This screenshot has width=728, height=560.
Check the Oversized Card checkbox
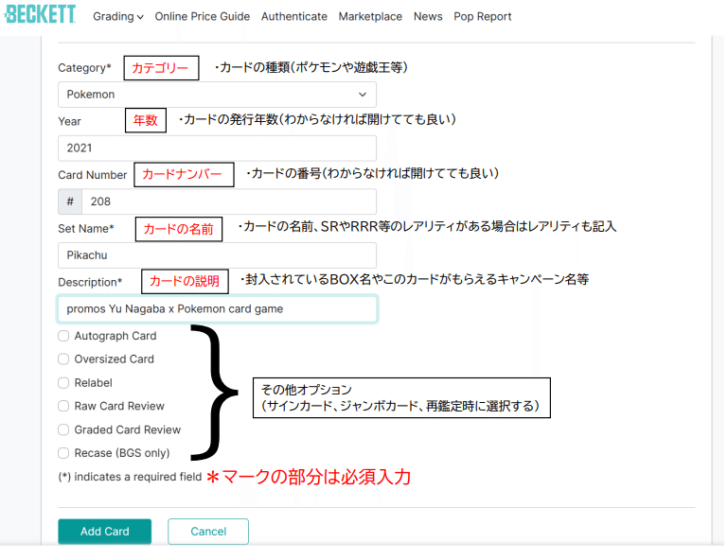(63, 359)
